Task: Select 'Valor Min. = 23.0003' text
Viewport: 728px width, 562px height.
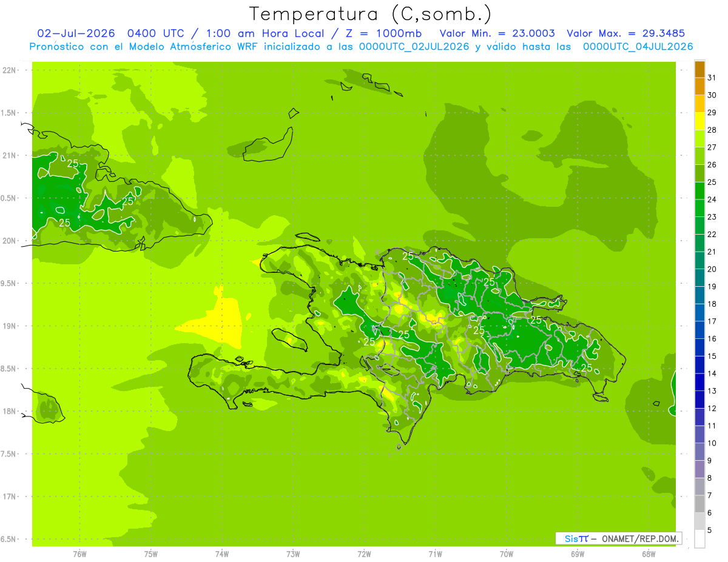Action: (497, 33)
